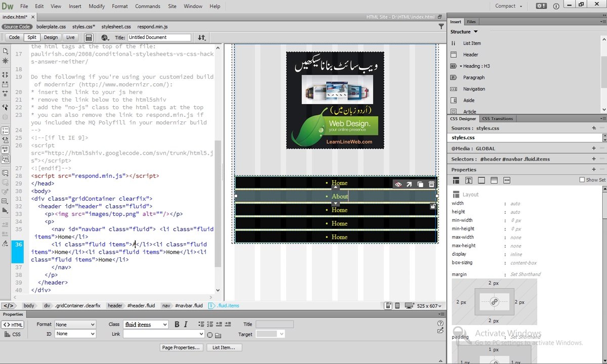The width and height of the screenshot is (607, 364).
Task: Click the File management arrows icon
Action: (201, 37)
